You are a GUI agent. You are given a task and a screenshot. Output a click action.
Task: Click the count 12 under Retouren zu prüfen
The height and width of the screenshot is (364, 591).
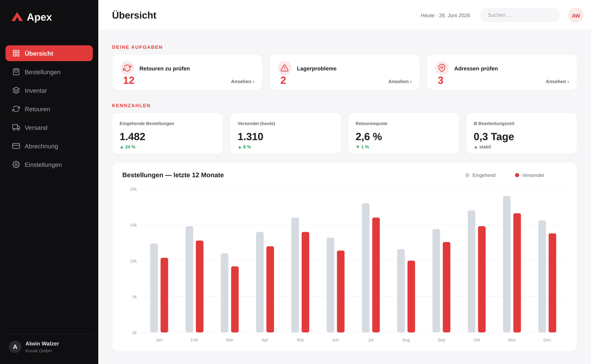click(x=129, y=80)
